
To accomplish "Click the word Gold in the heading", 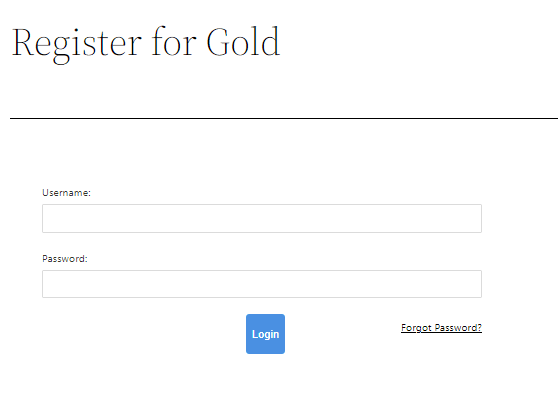I will (243, 42).
